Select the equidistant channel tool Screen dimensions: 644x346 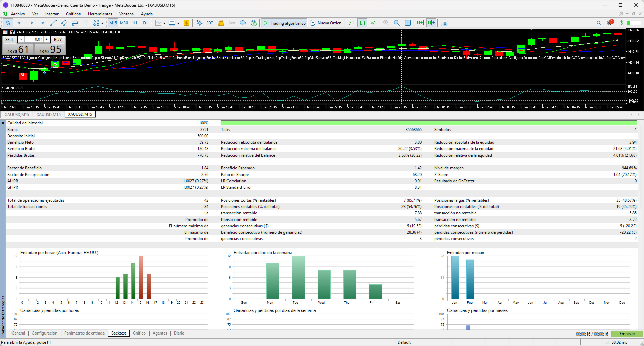[64, 23]
